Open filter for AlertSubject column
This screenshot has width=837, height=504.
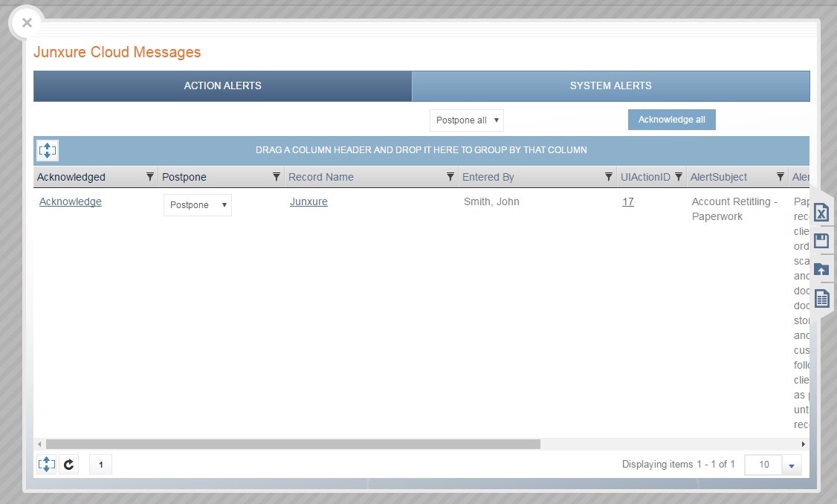pyautogui.click(x=780, y=177)
